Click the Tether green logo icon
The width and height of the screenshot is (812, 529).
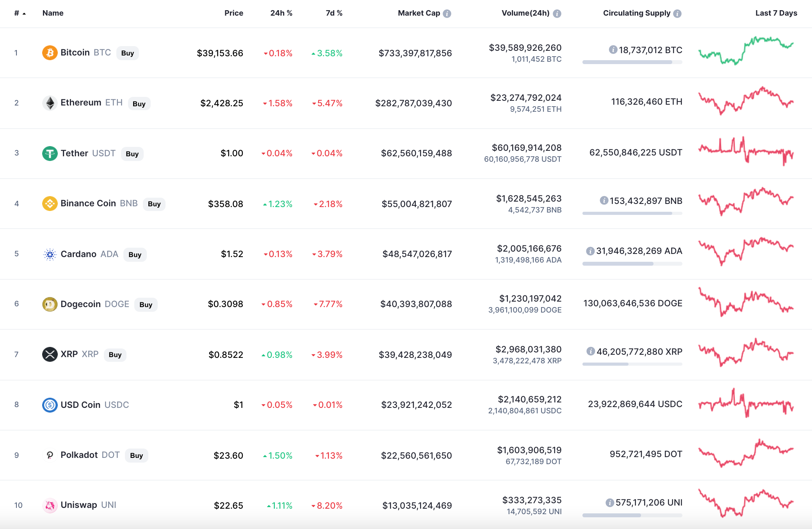(50, 153)
